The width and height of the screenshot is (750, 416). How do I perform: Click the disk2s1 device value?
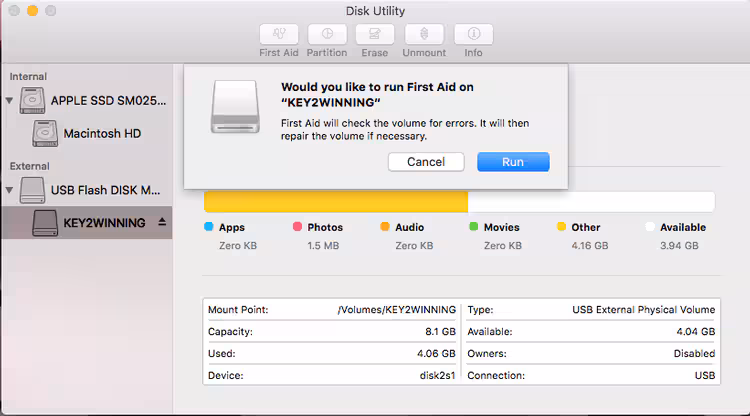click(438, 376)
